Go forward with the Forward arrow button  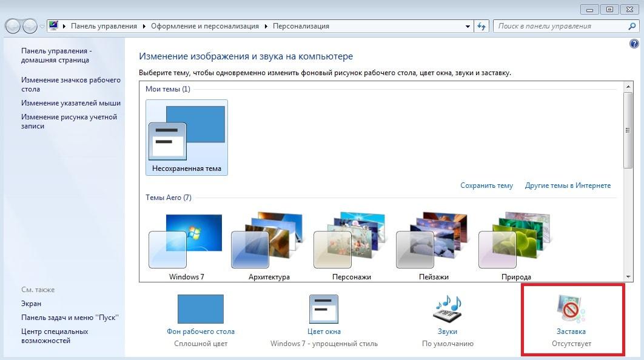click(30, 26)
